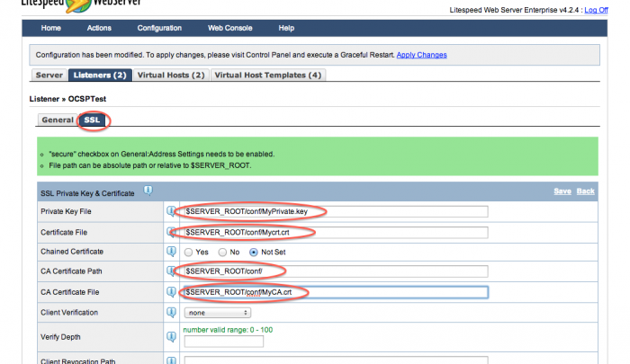Click the Save link
Image resolution: width=630 pixels, height=364 pixels.
point(562,191)
